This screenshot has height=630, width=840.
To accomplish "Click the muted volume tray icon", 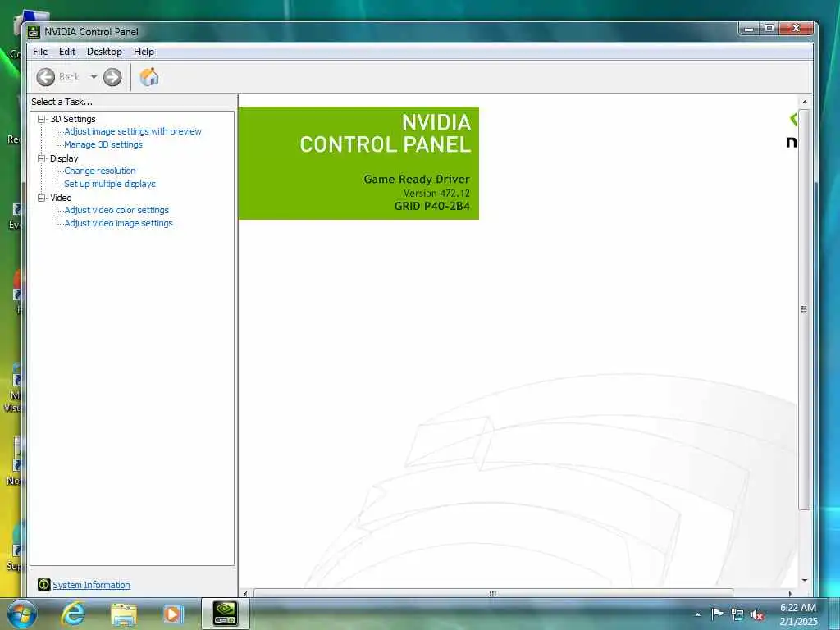I will tap(757, 615).
